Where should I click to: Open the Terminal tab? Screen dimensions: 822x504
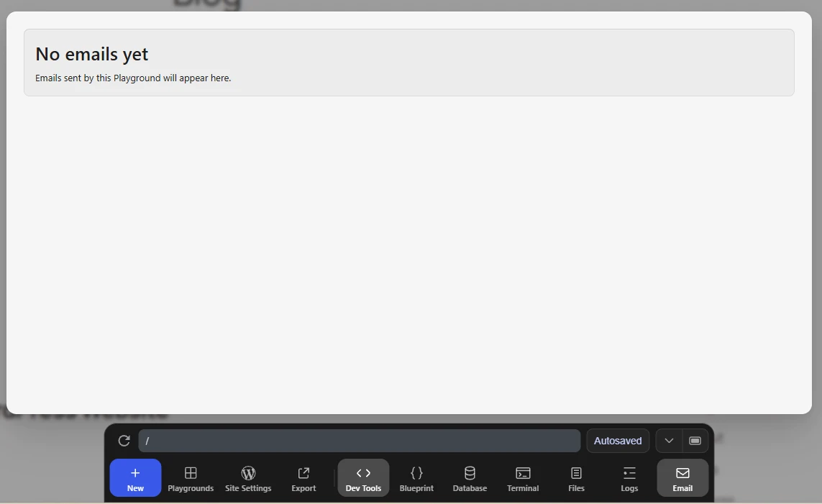[523, 478]
